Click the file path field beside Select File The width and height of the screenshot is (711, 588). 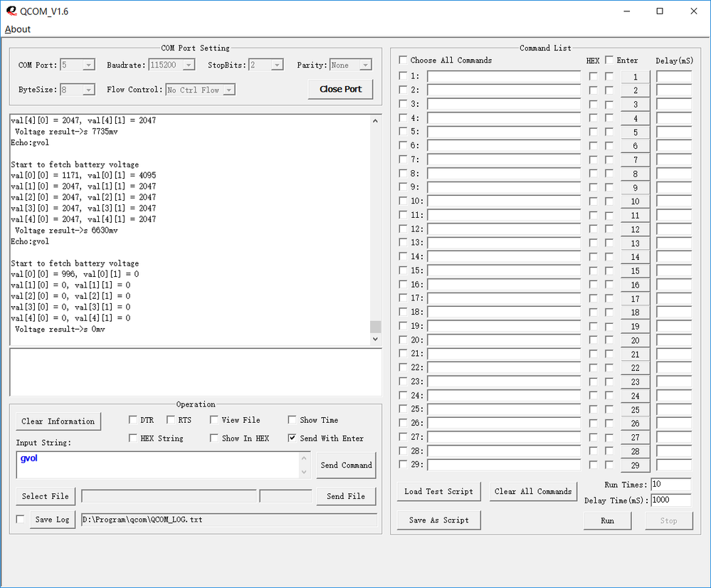[x=169, y=496]
